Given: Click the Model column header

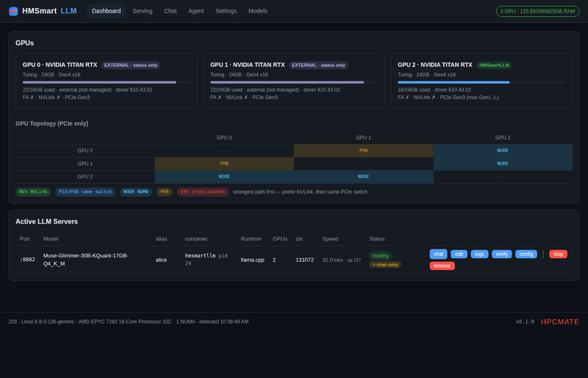Looking at the screenshot, I should tap(51, 239).
